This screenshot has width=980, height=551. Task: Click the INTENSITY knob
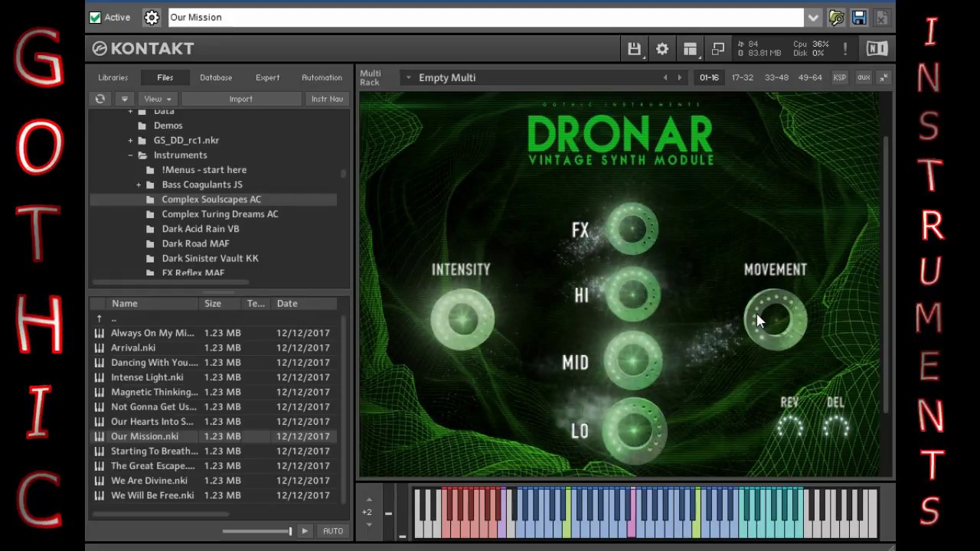pyautogui.click(x=462, y=320)
